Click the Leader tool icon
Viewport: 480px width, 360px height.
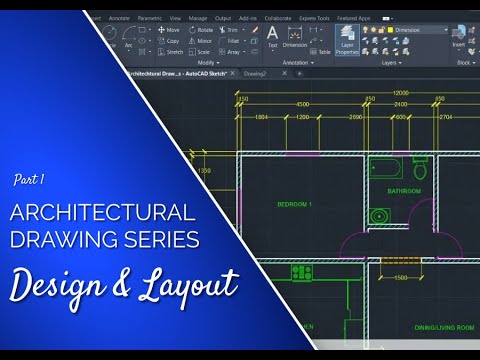click(x=313, y=41)
